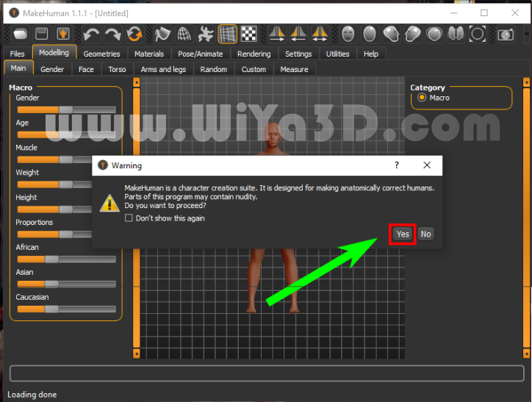The image size is (532, 402).
Task: Click the Proportions slider
Action: click(54, 234)
